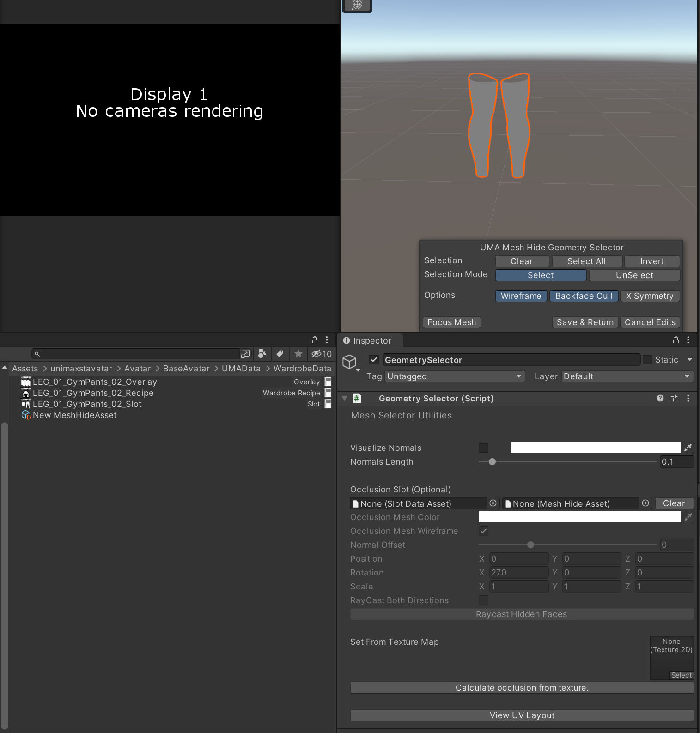Collapse the Geometry Selector Script component
The width and height of the screenshot is (700, 733).
[x=344, y=398]
